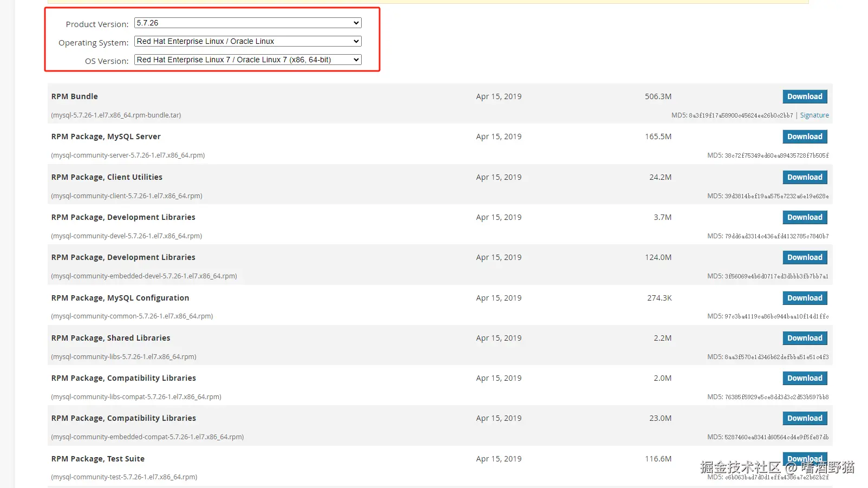This screenshot has height=488, width=868.
Task: Click the "RPM Package, MySQL Server" title
Action: 106,136
